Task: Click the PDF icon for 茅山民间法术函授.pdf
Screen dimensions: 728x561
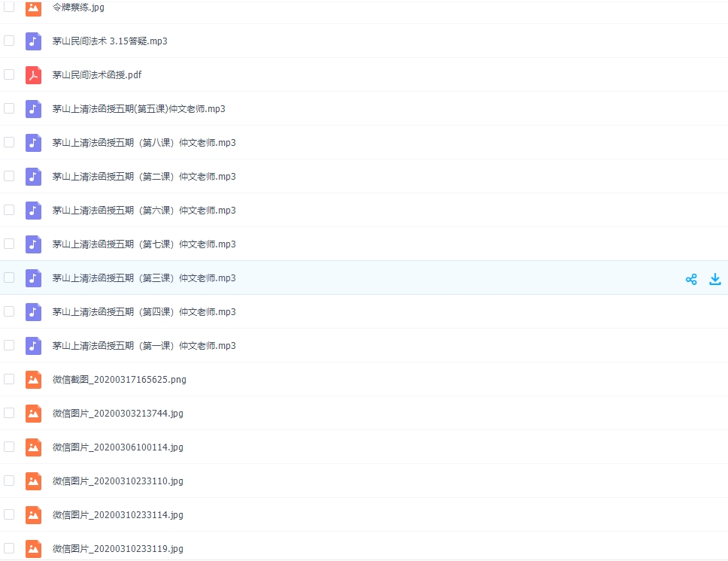Action: [x=33, y=75]
